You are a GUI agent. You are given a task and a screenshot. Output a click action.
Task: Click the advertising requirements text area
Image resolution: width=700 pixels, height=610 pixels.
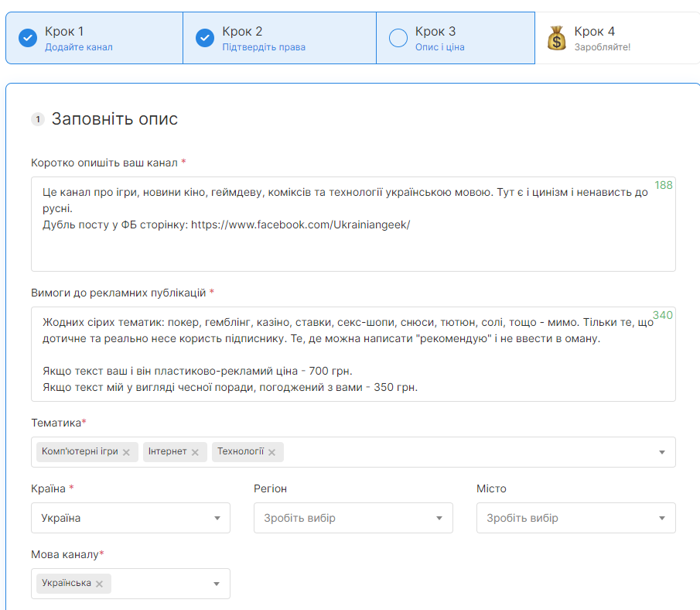pyautogui.click(x=353, y=354)
